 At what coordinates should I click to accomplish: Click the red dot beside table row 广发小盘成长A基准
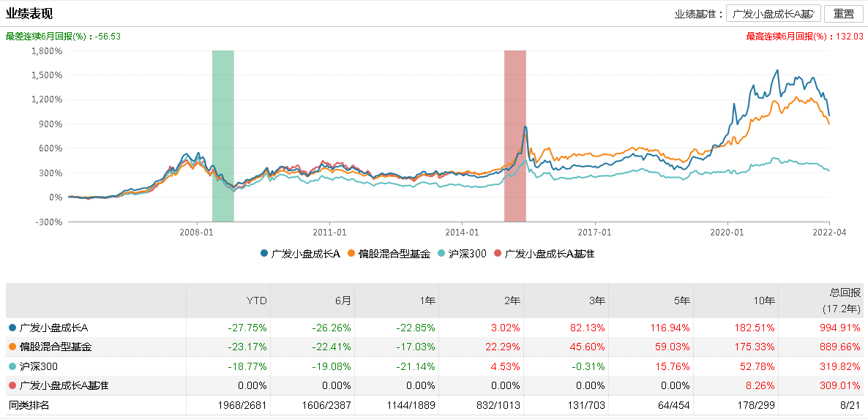[11, 385]
